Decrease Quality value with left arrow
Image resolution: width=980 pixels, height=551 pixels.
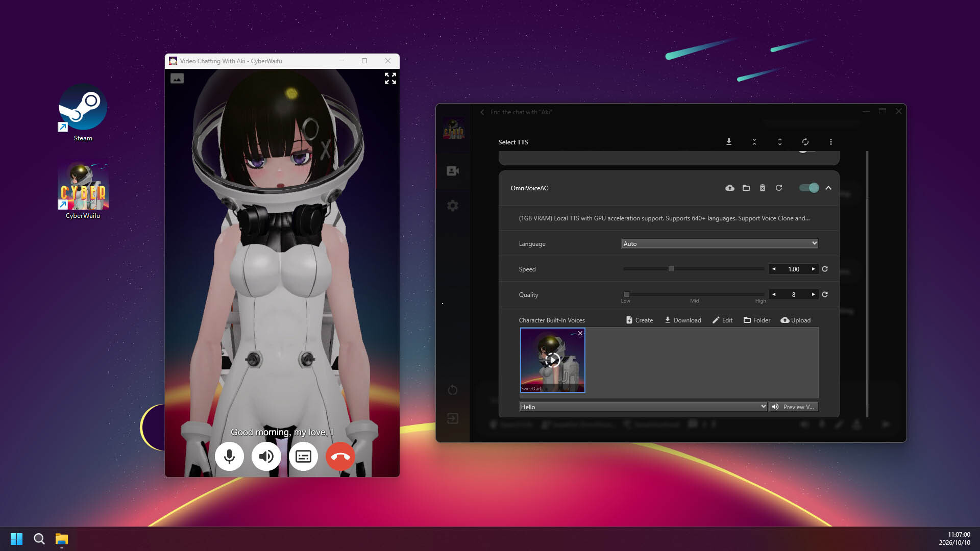(774, 294)
